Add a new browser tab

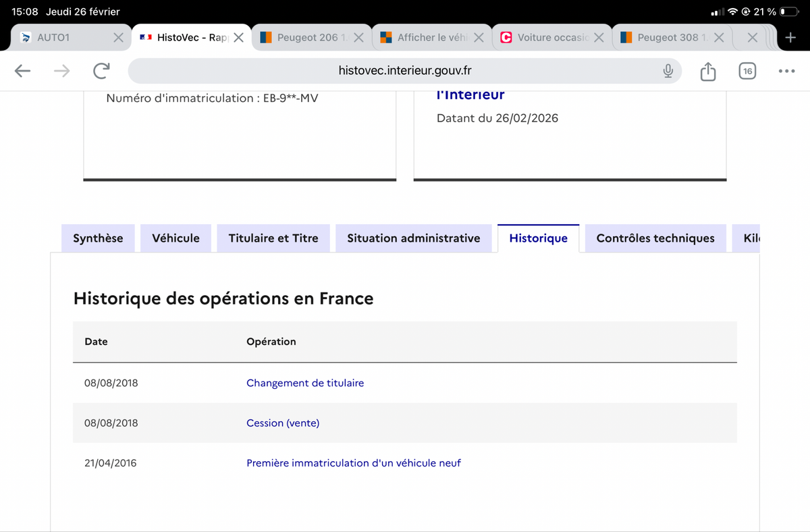coord(790,38)
